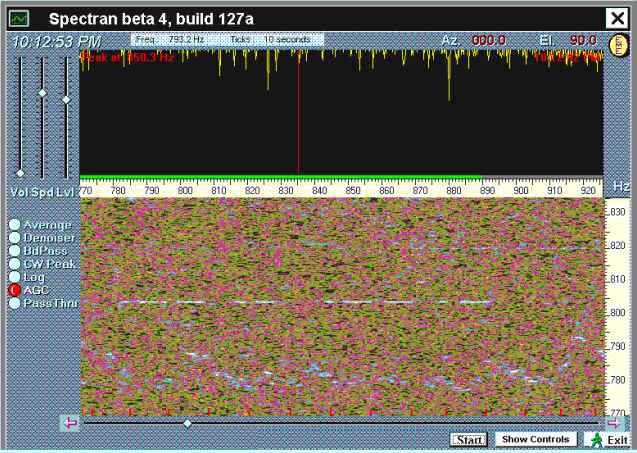This screenshot has width=637, height=453.
Task: Click the Start button
Action: pyautogui.click(x=469, y=440)
